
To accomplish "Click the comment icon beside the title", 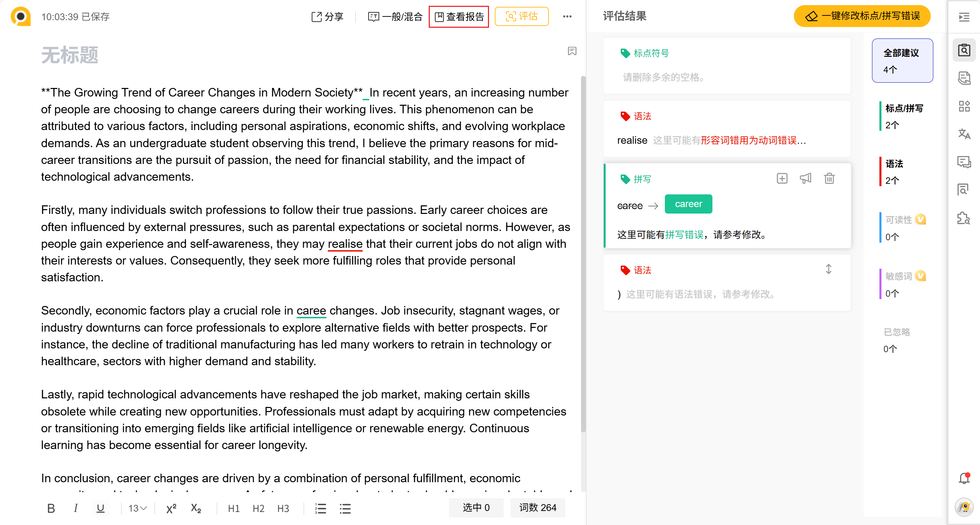I will point(572,51).
